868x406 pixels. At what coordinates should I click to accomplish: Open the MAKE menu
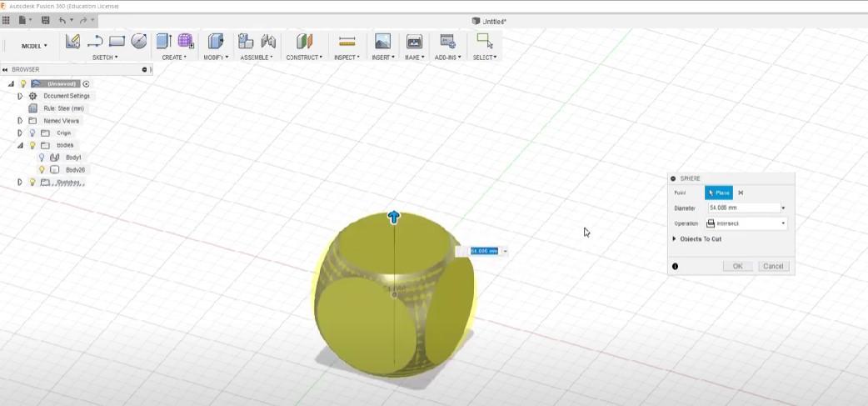(415, 58)
